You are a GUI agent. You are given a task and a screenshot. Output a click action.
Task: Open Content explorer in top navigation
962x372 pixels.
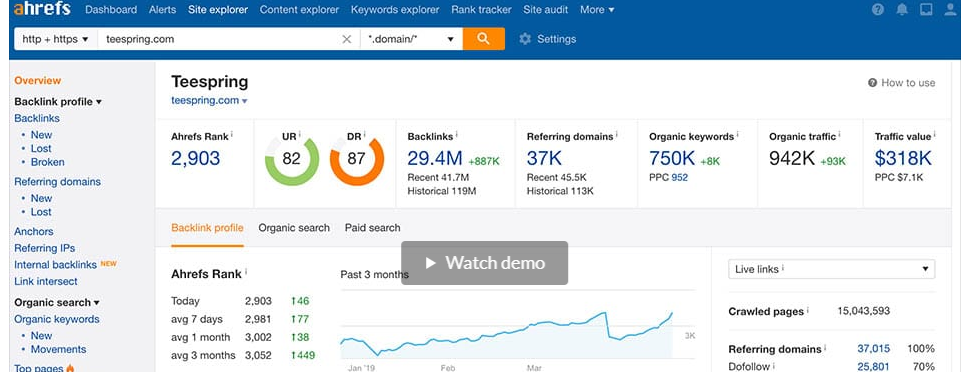299,10
